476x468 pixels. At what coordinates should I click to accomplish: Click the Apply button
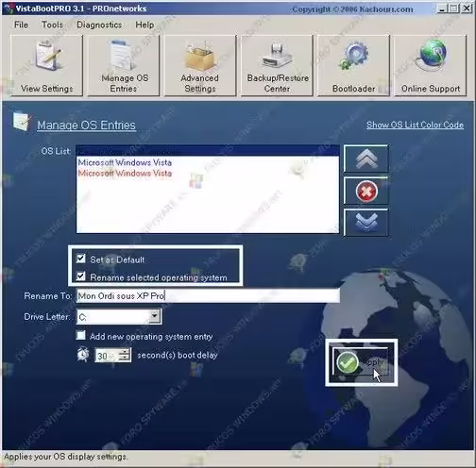click(x=361, y=362)
